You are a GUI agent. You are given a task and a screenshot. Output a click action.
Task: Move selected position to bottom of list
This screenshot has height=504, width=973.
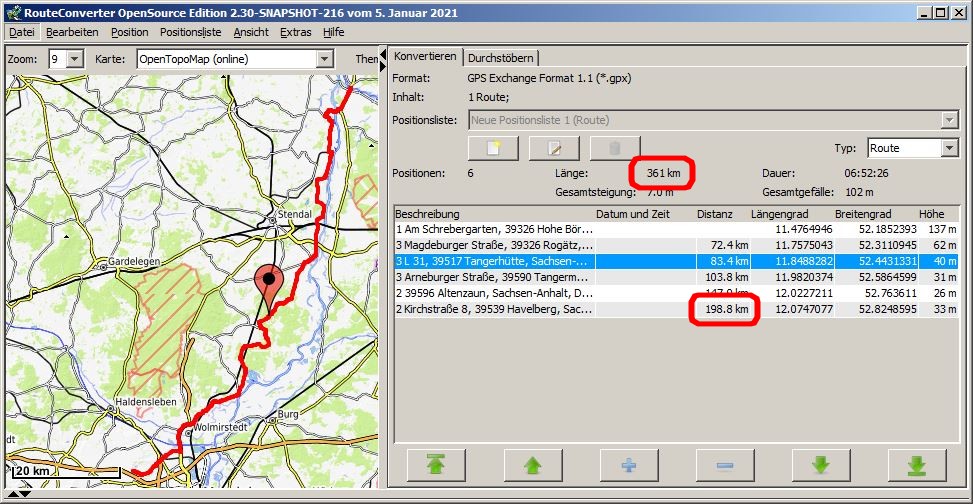918,466
